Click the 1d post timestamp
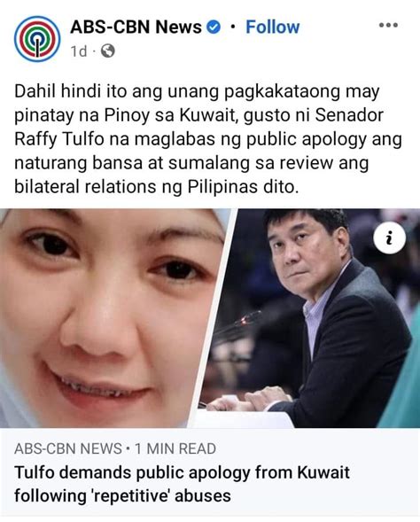The image size is (420, 522). 79,51
